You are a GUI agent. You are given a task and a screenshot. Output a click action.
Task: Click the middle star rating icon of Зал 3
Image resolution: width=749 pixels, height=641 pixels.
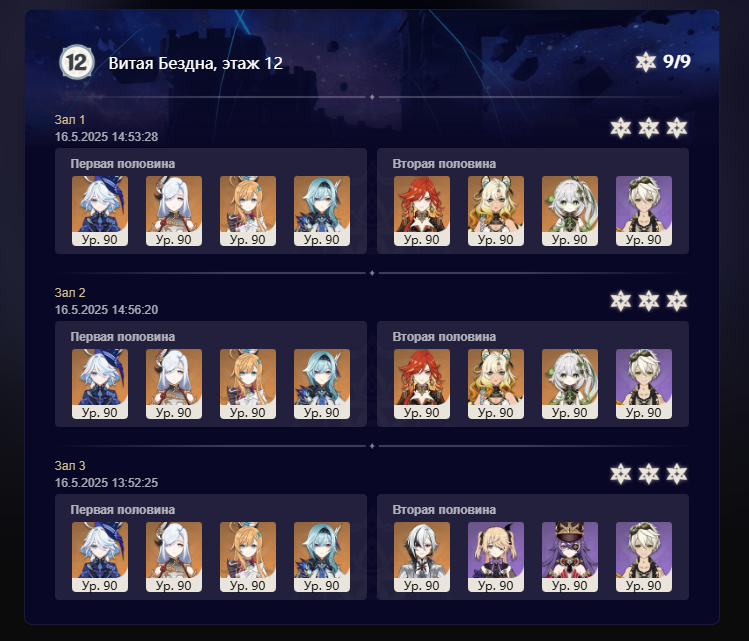click(649, 474)
